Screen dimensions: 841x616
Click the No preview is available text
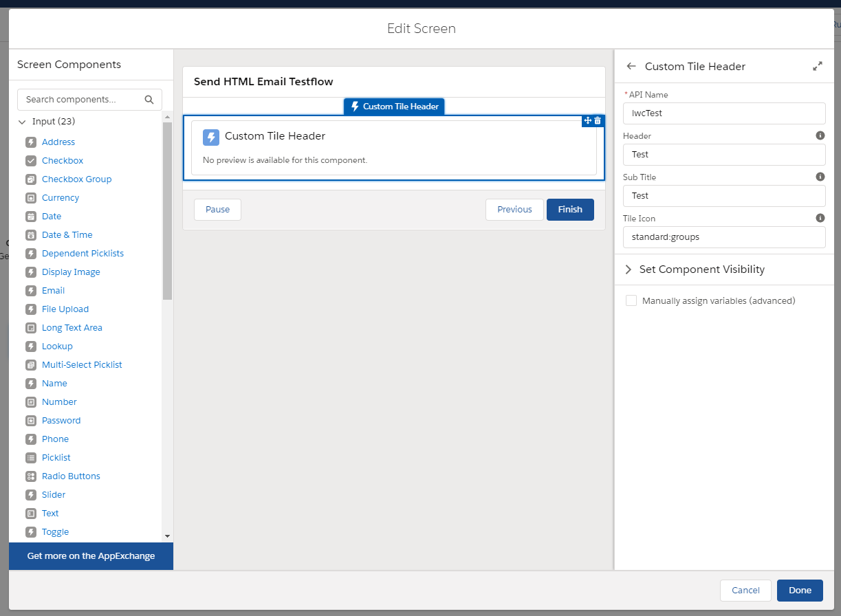click(x=285, y=160)
